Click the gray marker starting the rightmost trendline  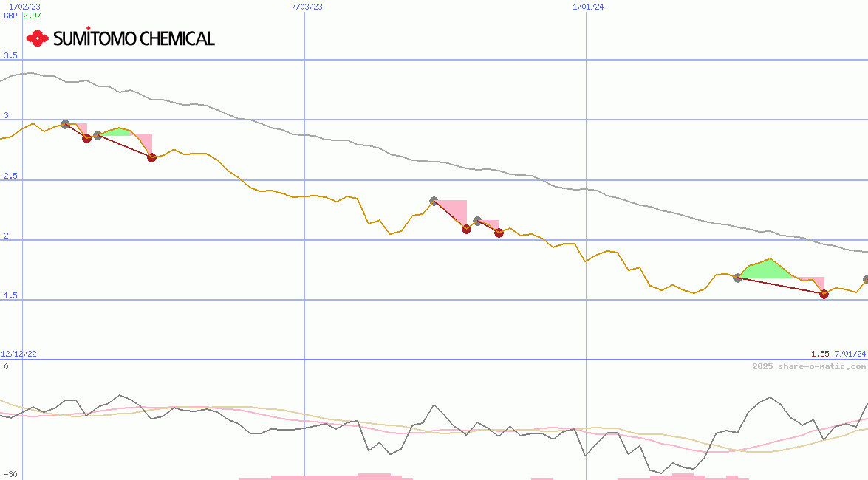click(x=737, y=279)
